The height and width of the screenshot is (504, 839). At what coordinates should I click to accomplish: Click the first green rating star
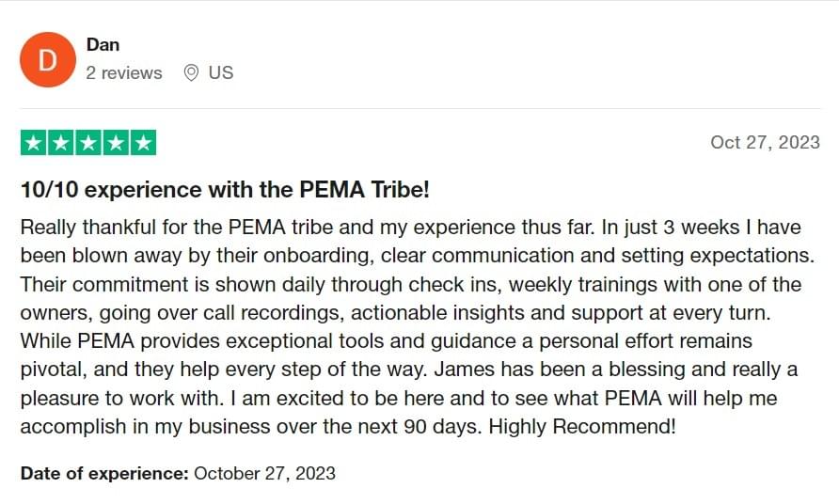(x=34, y=142)
